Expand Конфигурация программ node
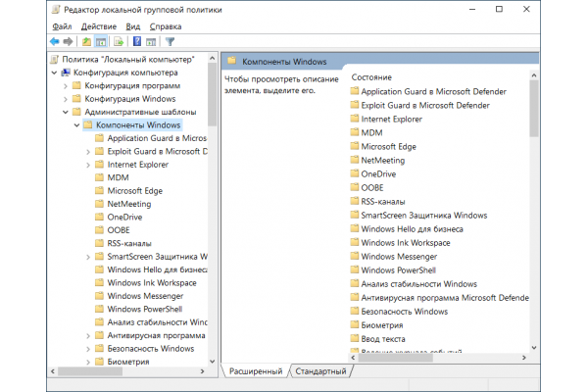Screen dimensions: 588x392 pos(66,86)
